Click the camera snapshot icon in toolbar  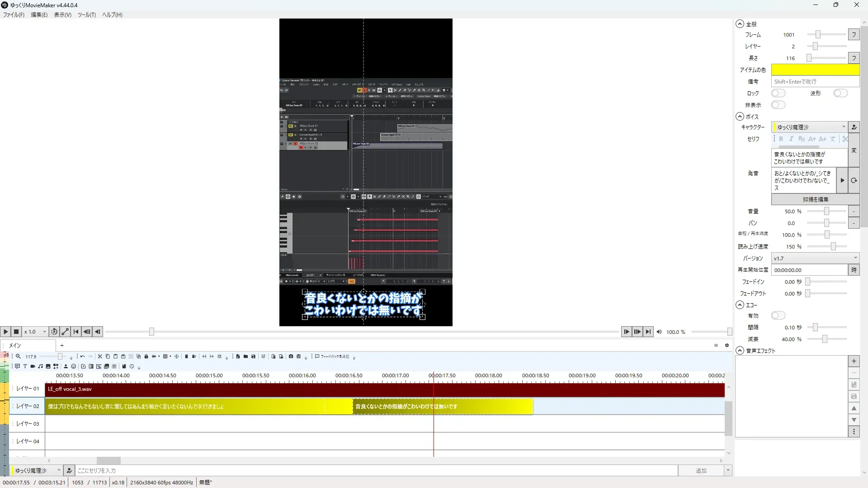click(291, 357)
